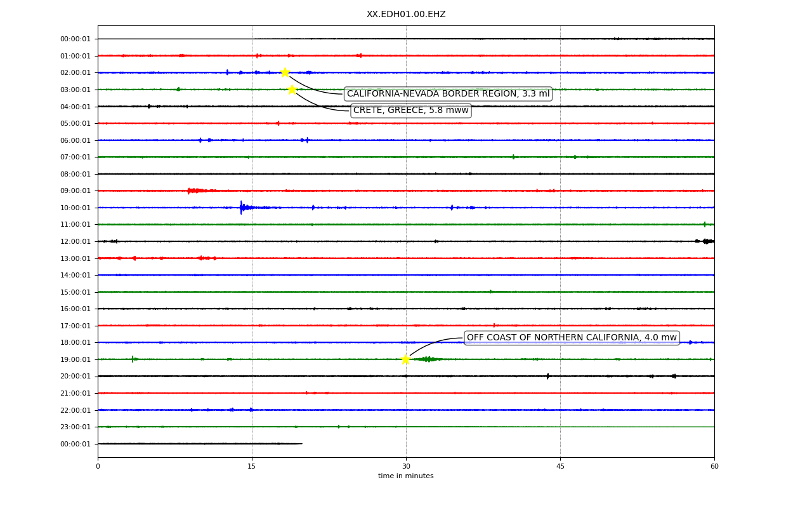Screen dimensions: 812x508
Task: Click the end of the final 00:00:01 trace
Action: [301, 444]
